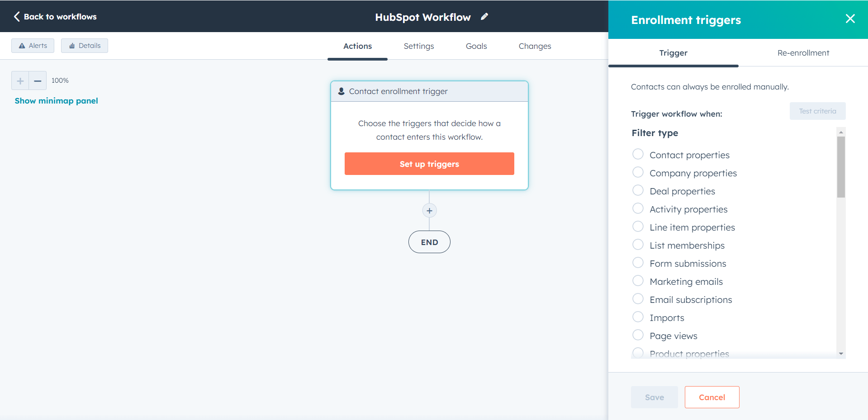Select Form submissions filter type
Screen dimensions: 868x420
tap(638, 263)
